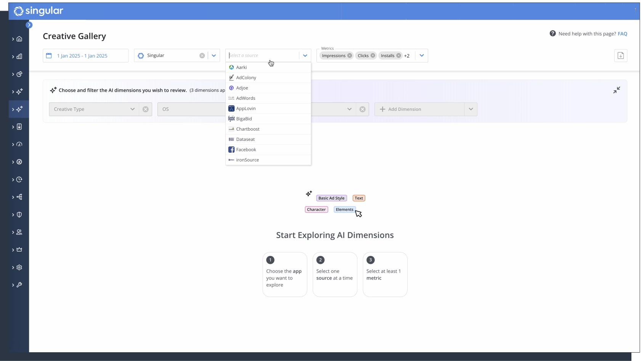This screenshot has width=644, height=361.
Task: Click the Creative Gallery page title
Action: click(74, 36)
